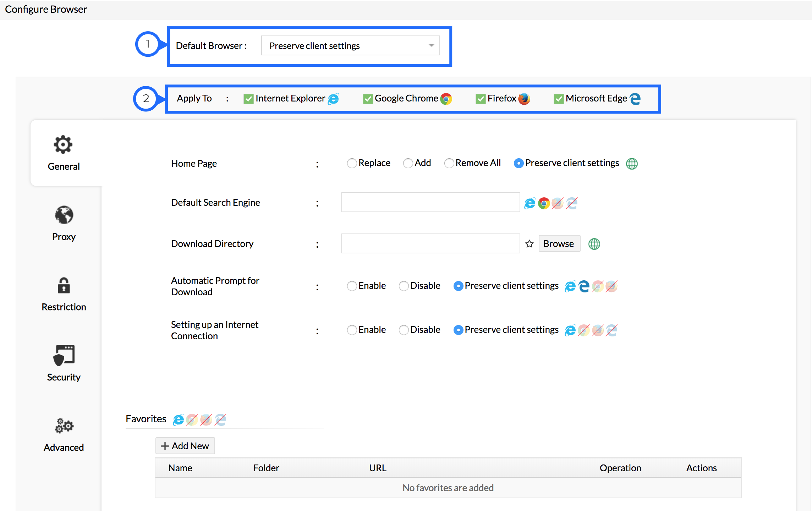Open the Default Browser dropdown
This screenshot has height=511, width=812.
350,46
